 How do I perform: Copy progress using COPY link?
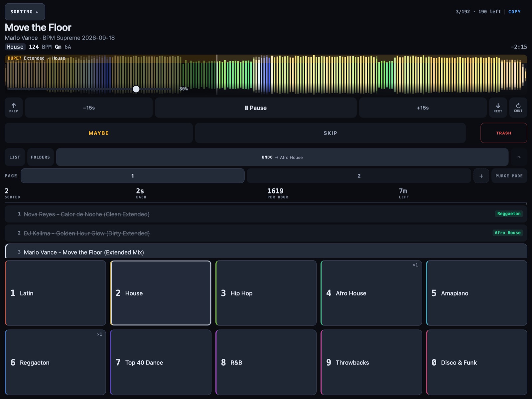(x=514, y=12)
